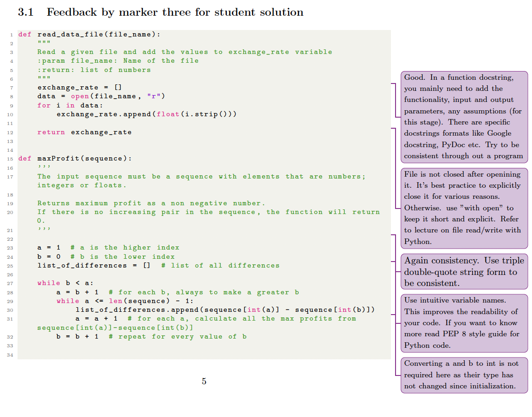Click the "while b < a:" loop line
The height and width of the screenshot is (417, 532).
[65, 283]
